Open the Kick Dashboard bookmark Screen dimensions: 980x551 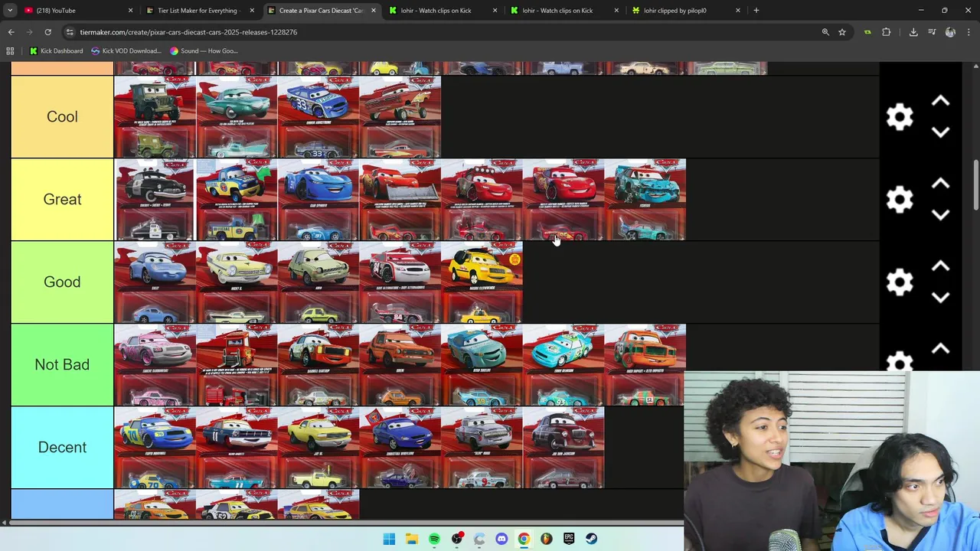click(56, 51)
